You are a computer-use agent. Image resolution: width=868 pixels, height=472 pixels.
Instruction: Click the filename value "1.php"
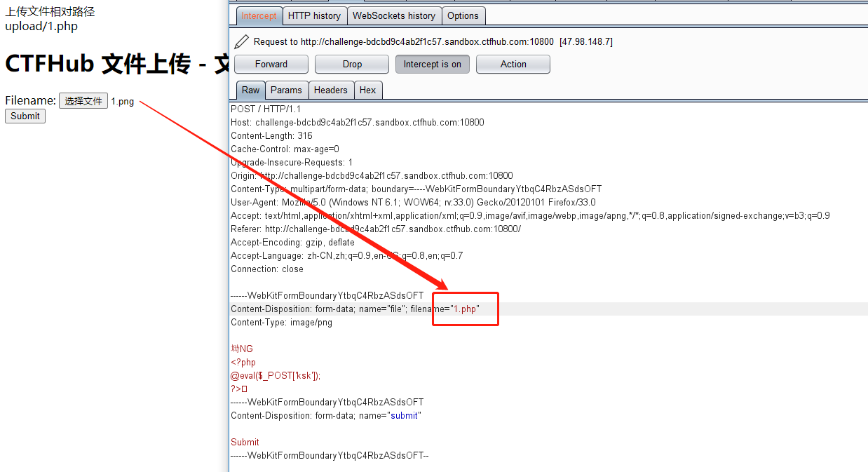pos(466,309)
